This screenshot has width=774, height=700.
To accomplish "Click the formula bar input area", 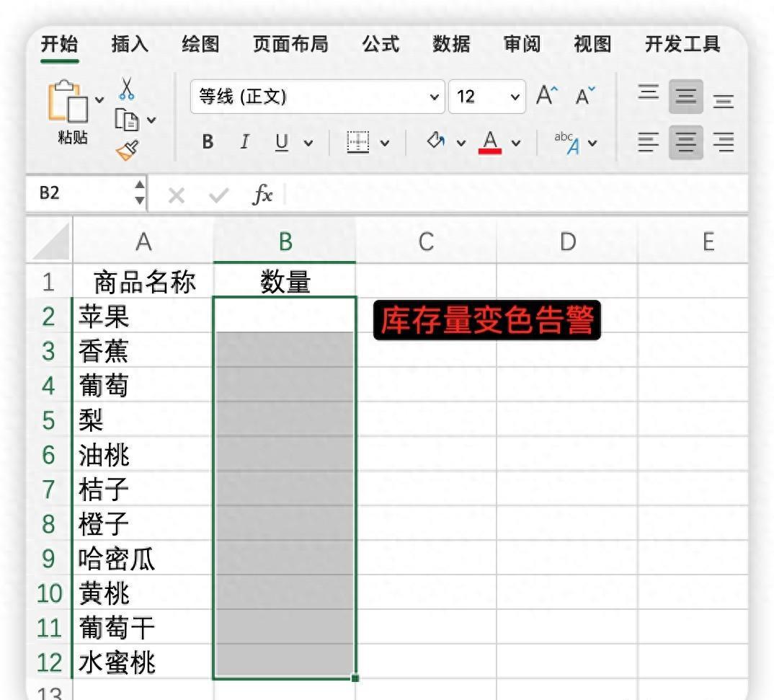I will [x=516, y=193].
